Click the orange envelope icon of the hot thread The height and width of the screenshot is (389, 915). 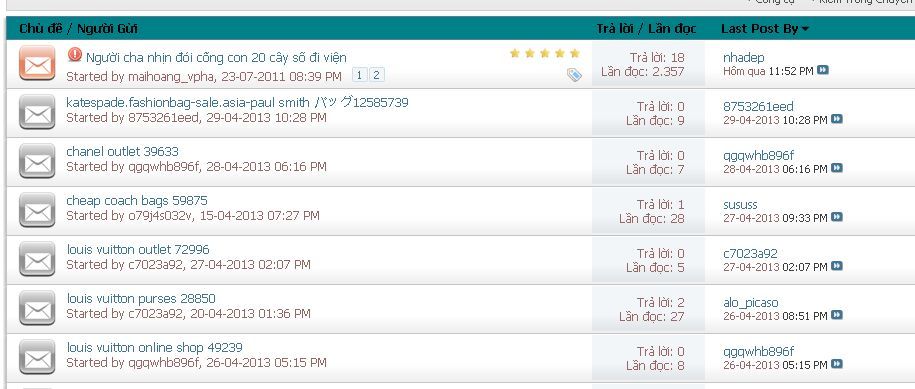tap(37, 63)
